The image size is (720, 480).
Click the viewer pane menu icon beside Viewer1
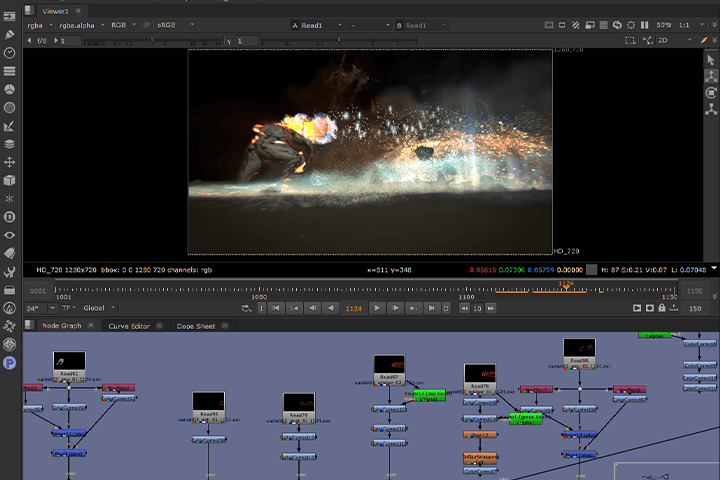tap(29, 10)
